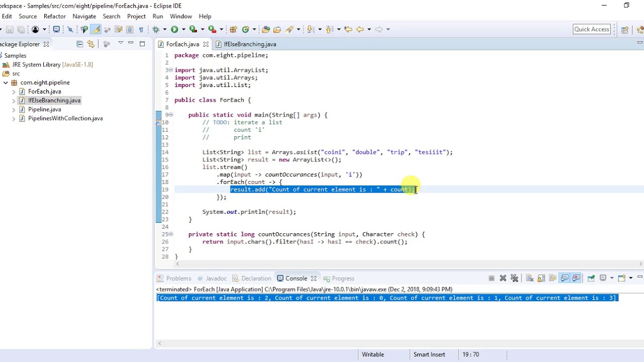
Task: Open the Package Explorer View Menu triangle
Action: [121, 43]
